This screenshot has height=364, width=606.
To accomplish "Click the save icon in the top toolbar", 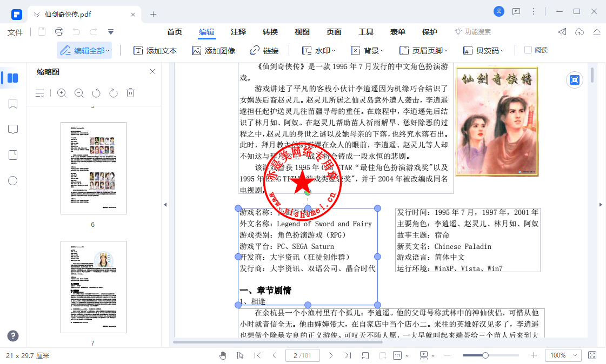I will click(42, 32).
